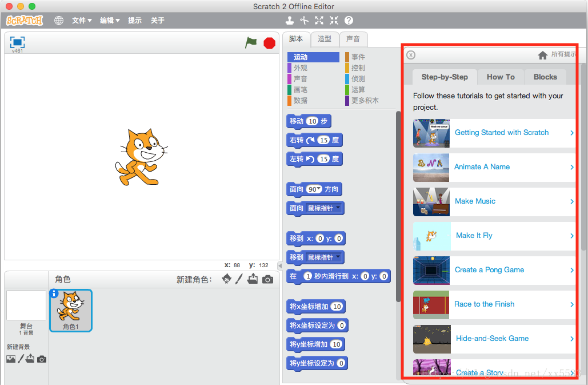
Task: Collapse stage with small arrow handle
Action: pos(280,265)
